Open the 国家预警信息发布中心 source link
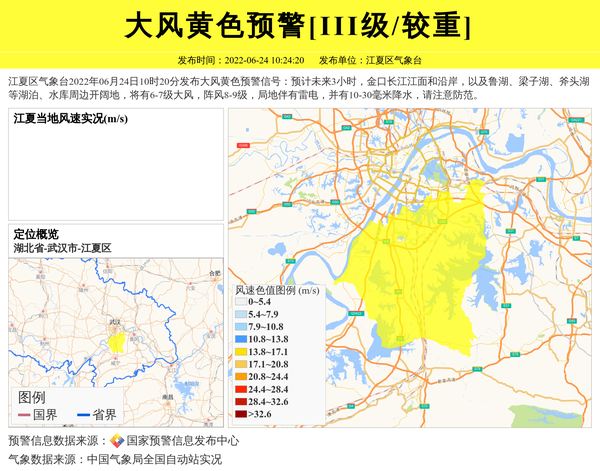This screenshot has height=471, width=600. coord(182,440)
